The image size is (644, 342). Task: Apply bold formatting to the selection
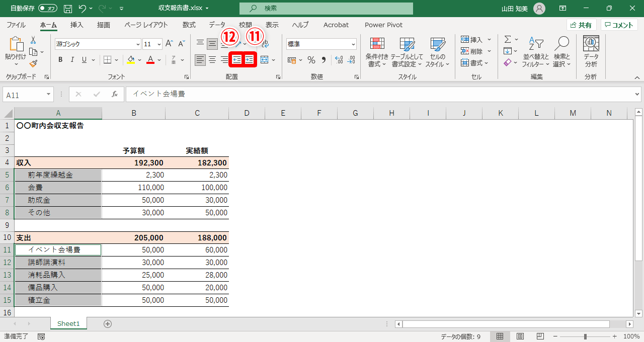60,59
